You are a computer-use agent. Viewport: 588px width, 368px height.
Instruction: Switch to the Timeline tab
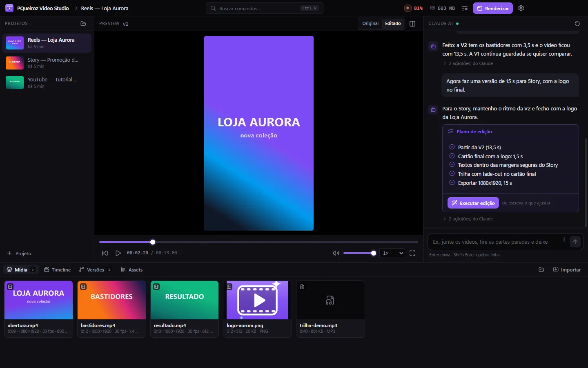pos(57,270)
